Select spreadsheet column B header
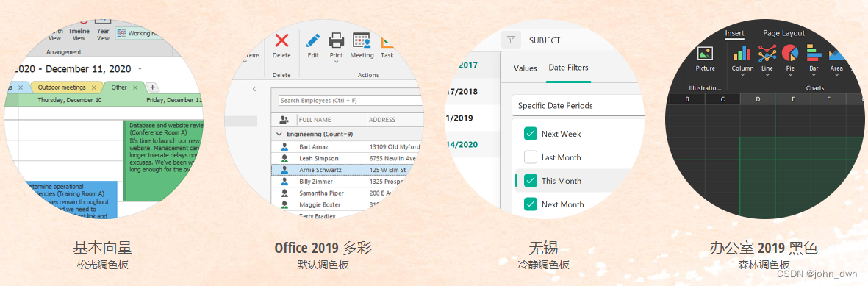 pos(687,99)
